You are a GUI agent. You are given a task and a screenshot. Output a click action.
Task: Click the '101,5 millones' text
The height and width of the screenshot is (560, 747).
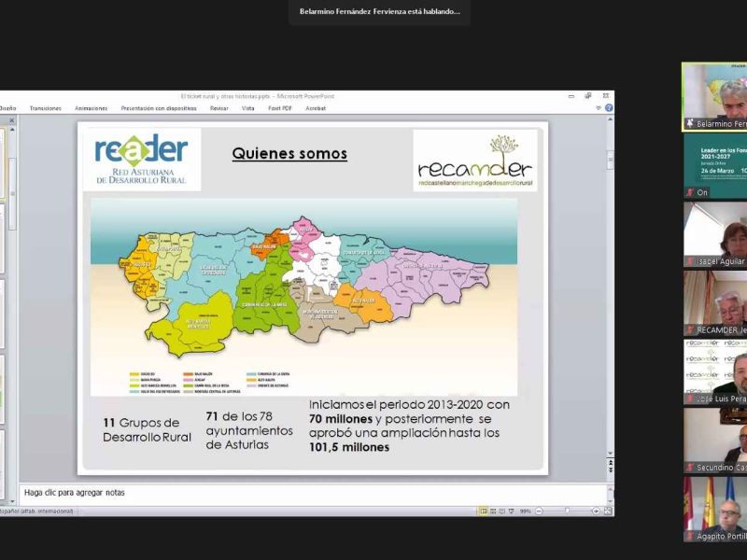click(x=349, y=447)
